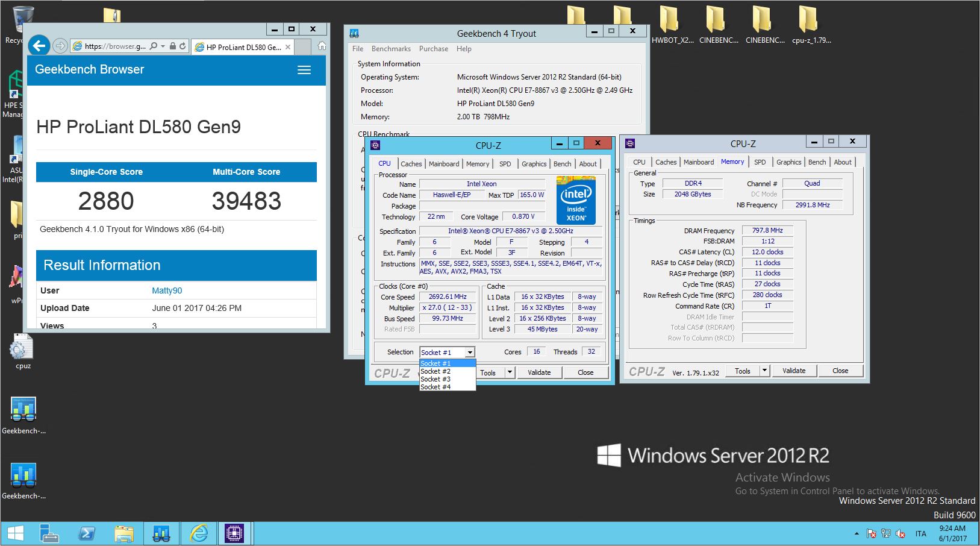Click Close button in left CPU-Z window
Viewport: 980px width, 546px height.
585,372
